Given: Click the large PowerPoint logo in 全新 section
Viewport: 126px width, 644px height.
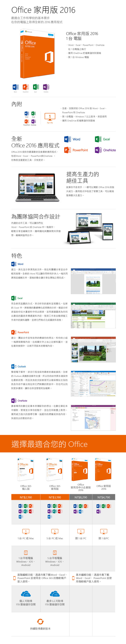Looking at the screenshot, I should [x=67, y=150].
